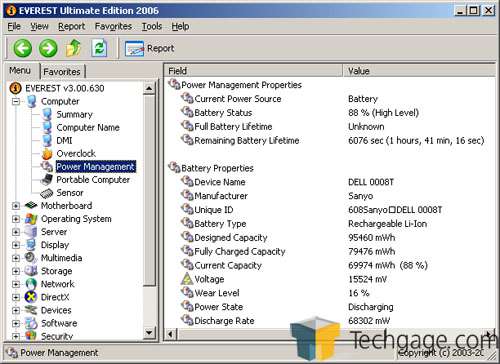500x364 pixels.
Task: Open the File menu
Action: click(x=14, y=26)
